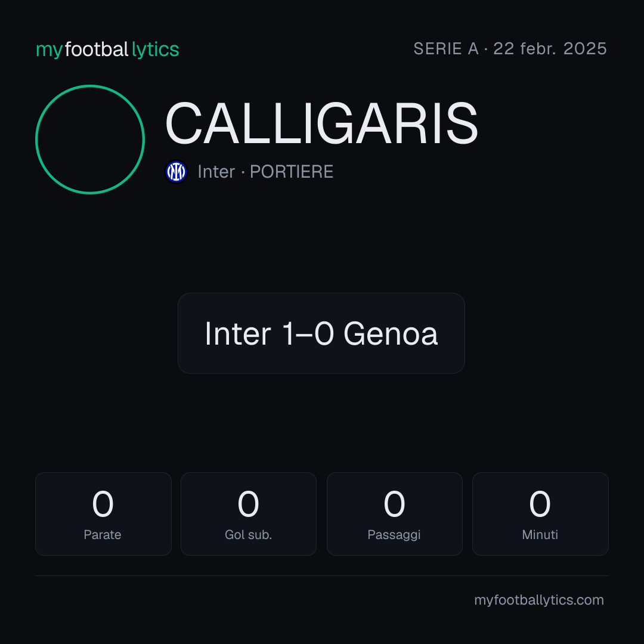Click the Minuti zero value

click(x=540, y=504)
